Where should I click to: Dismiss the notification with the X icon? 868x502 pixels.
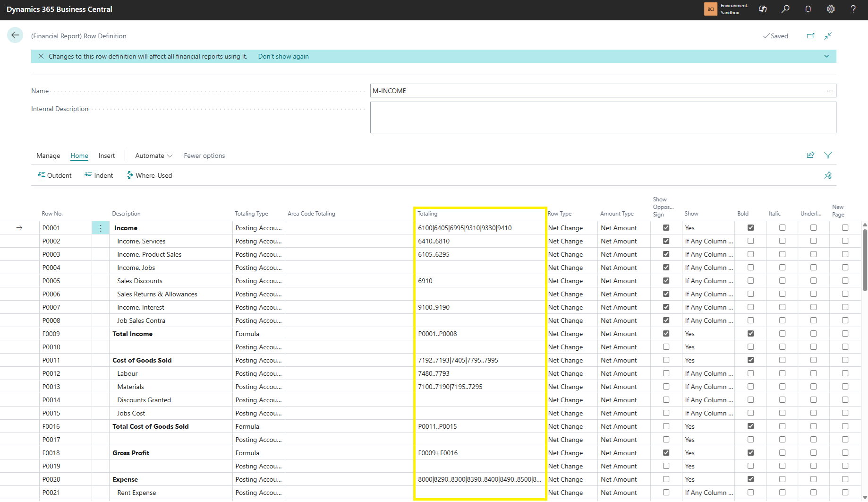(41, 56)
